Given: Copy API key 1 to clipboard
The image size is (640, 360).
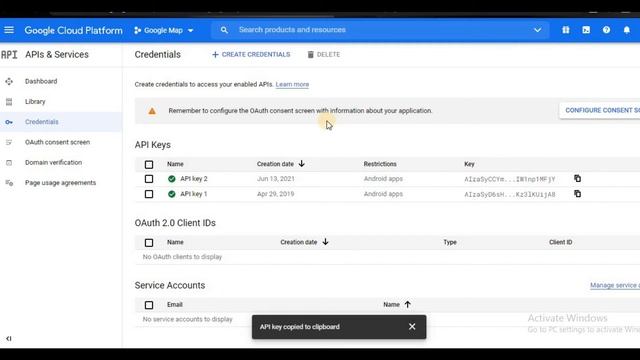Looking at the screenshot, I should 578,194.
